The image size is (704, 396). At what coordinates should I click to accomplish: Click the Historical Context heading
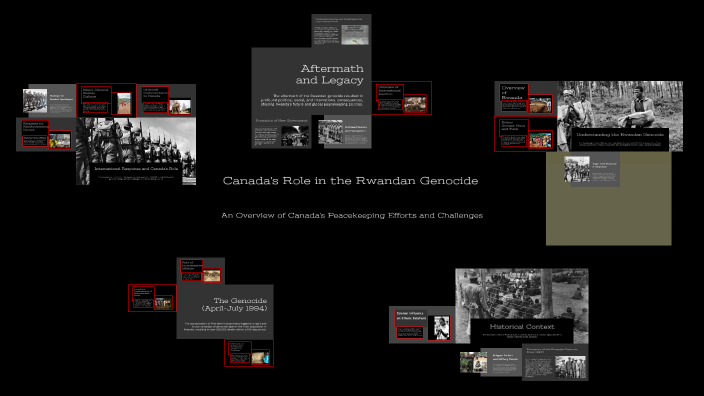(522, 326)
